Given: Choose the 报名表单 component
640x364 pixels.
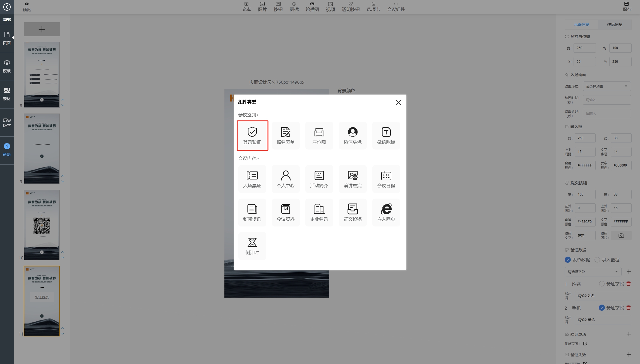Looking at the screenshot, I should pyautogui.click(x=286, y=135).
